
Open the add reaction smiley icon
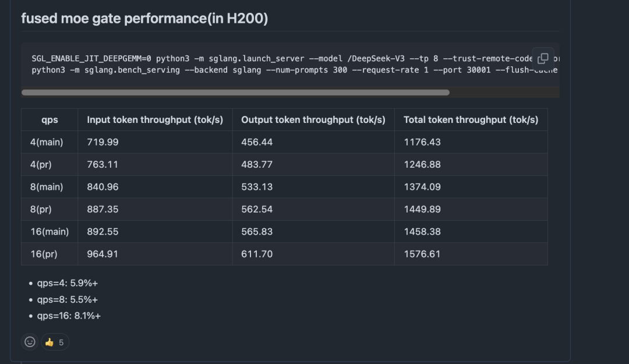pyautogui.click(x=30, y=342)
